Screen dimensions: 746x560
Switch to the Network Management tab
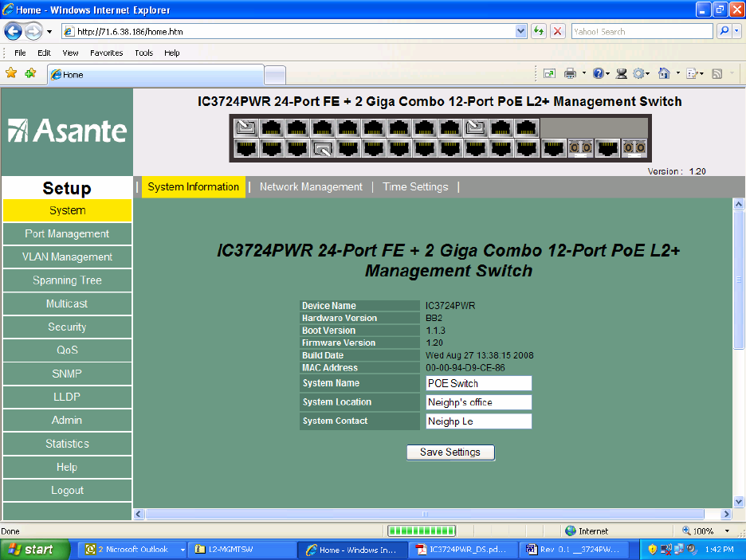point(311,187)
